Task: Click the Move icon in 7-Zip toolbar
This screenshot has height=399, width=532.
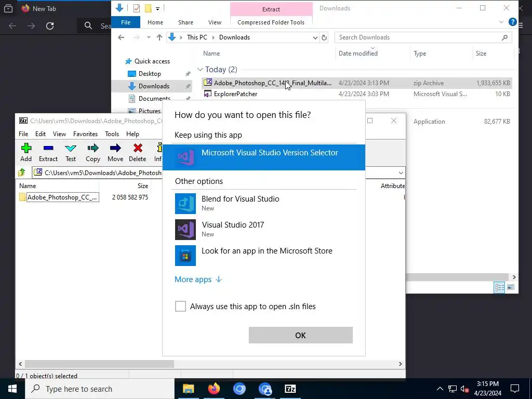Action: 115,152
